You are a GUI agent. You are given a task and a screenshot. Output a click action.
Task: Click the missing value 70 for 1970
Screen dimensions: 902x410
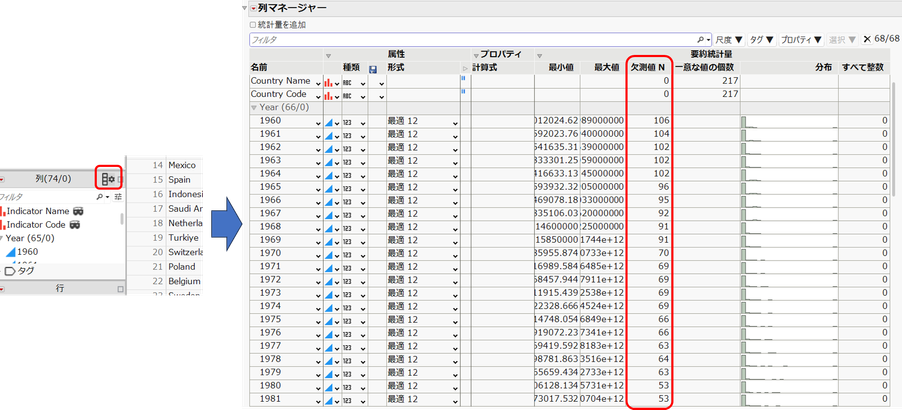tap(663, 253)
